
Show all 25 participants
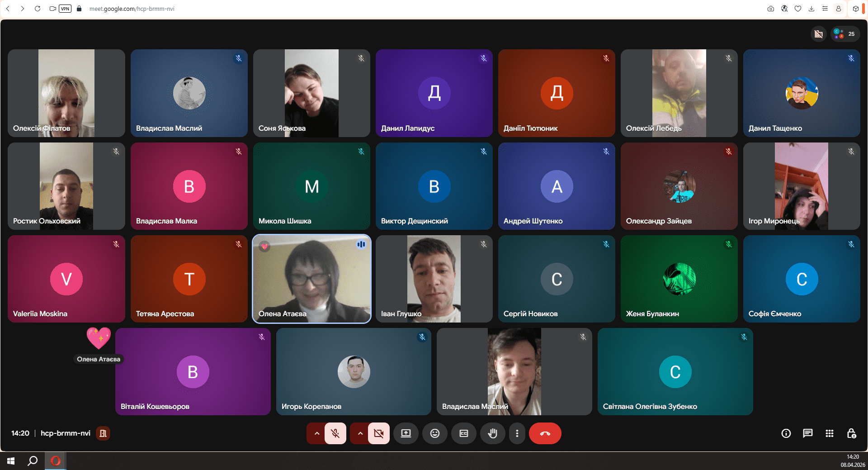pos(845,34)
